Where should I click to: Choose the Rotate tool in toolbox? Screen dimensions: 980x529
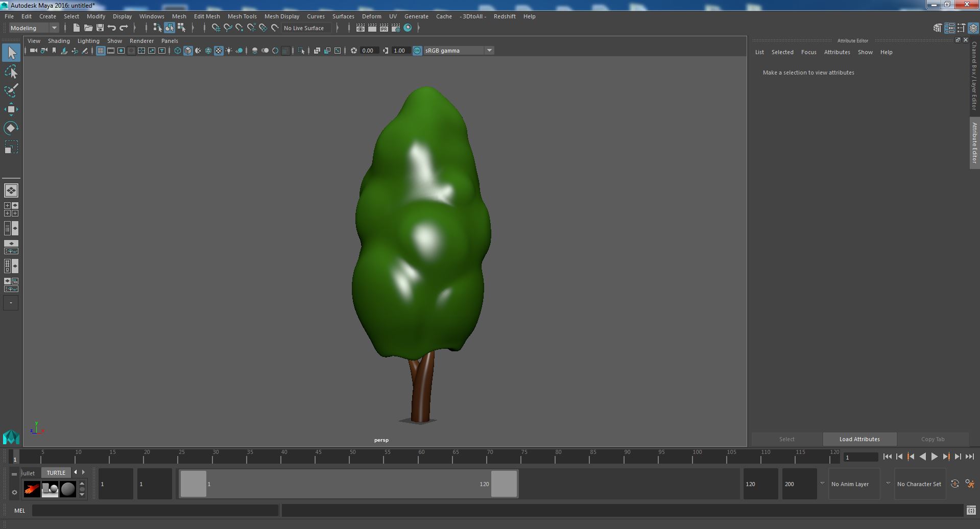pyautogui.click(x=11, y=128)
